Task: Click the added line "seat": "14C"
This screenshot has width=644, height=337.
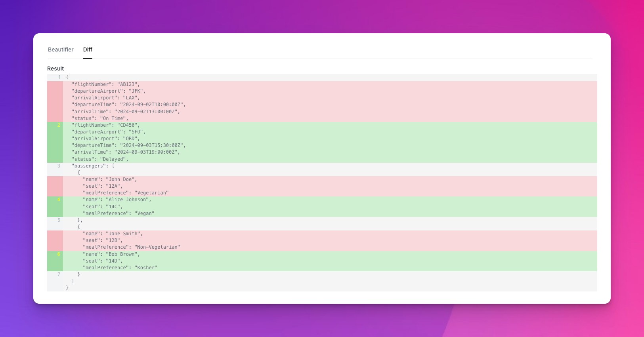Action: [103, 207]
